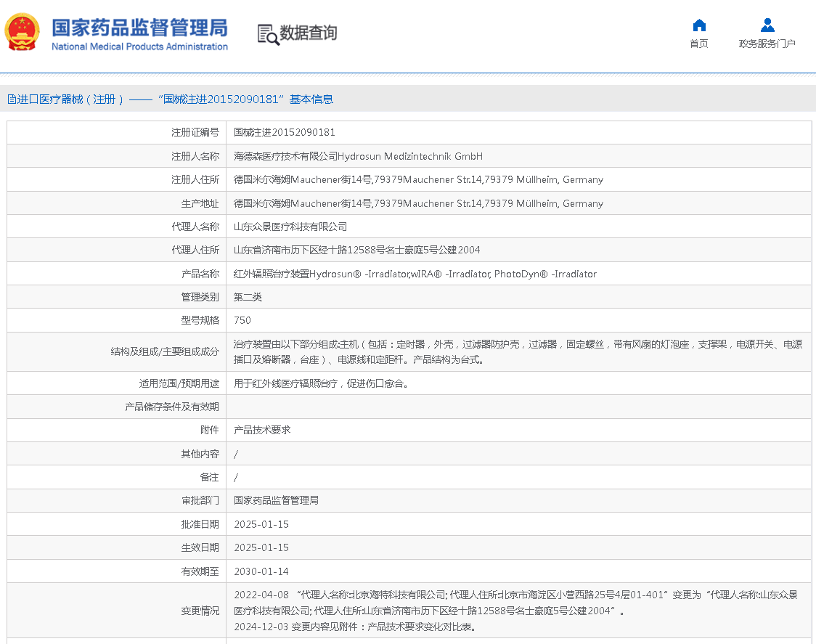Go to 首页 text link
Screen dimensions: 816x644
699,44
